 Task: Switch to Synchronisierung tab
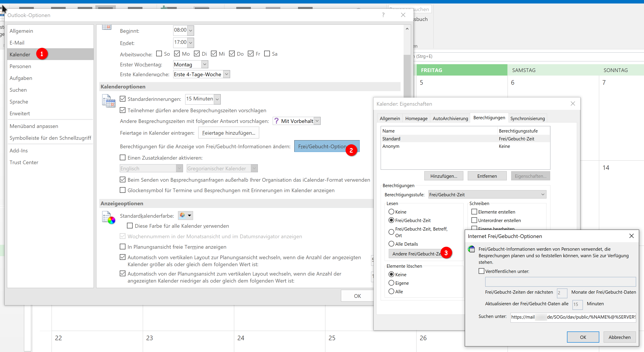point(528,118)
